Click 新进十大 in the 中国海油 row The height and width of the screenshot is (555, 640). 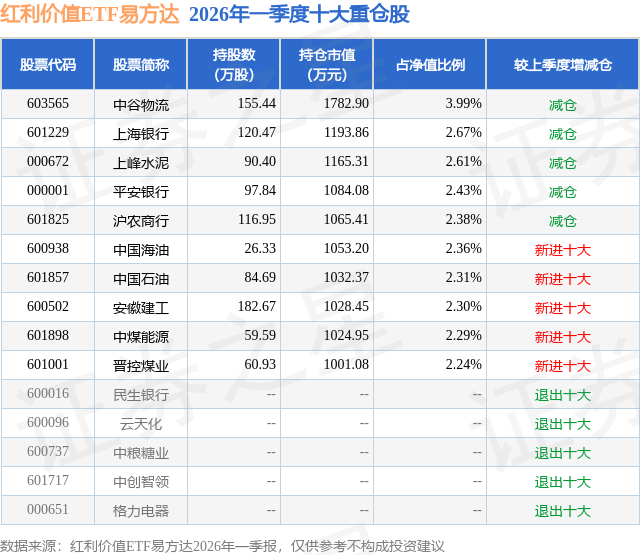[x=563, y=250]
